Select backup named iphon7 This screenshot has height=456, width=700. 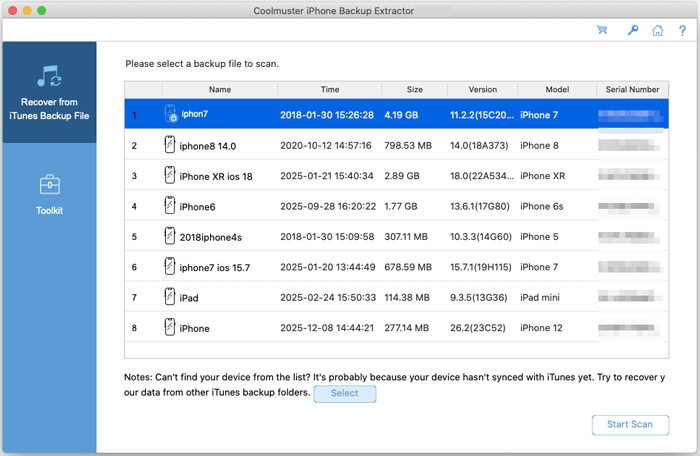point(194,114)
